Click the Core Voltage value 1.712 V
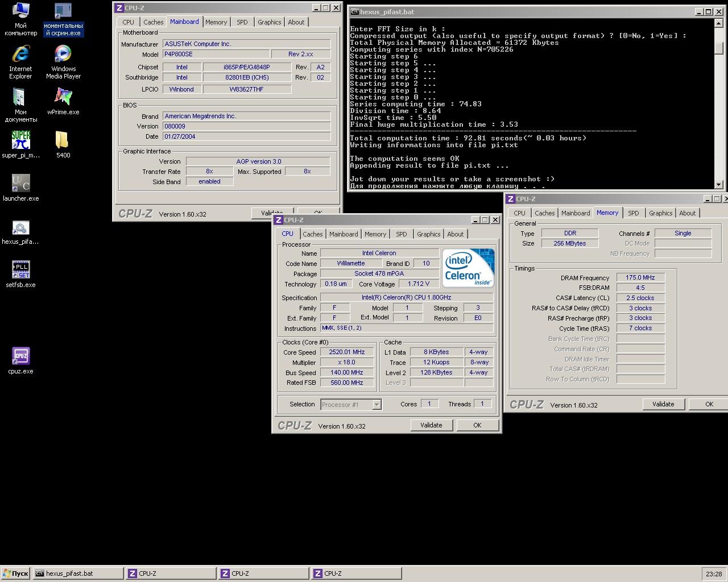The height and width of the screenshot is (582, 728). coord(419,284)
